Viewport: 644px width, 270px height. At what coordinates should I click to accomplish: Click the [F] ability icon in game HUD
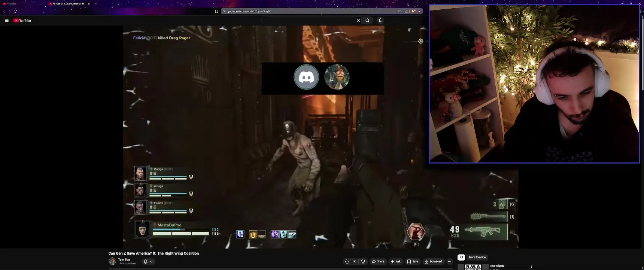(x=416, y=232)
